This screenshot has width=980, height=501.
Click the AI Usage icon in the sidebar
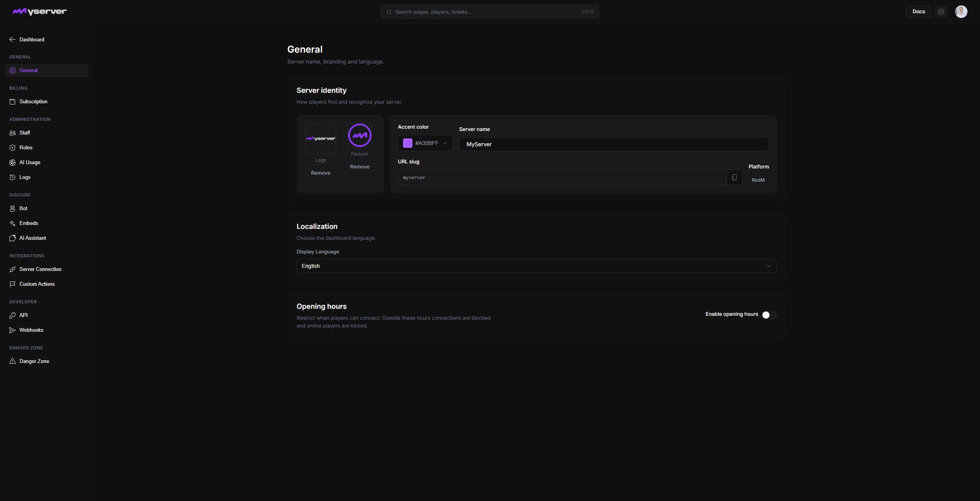point(12,163)
